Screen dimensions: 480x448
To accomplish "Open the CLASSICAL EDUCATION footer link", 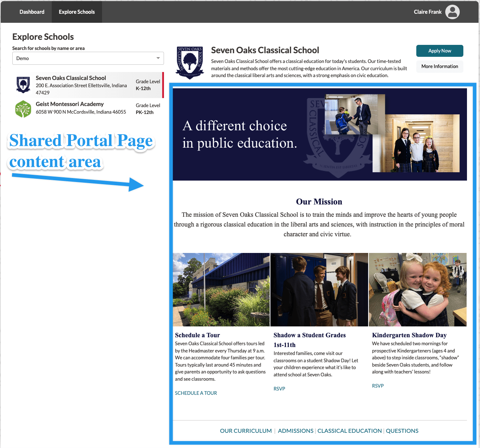I will 349,431.
